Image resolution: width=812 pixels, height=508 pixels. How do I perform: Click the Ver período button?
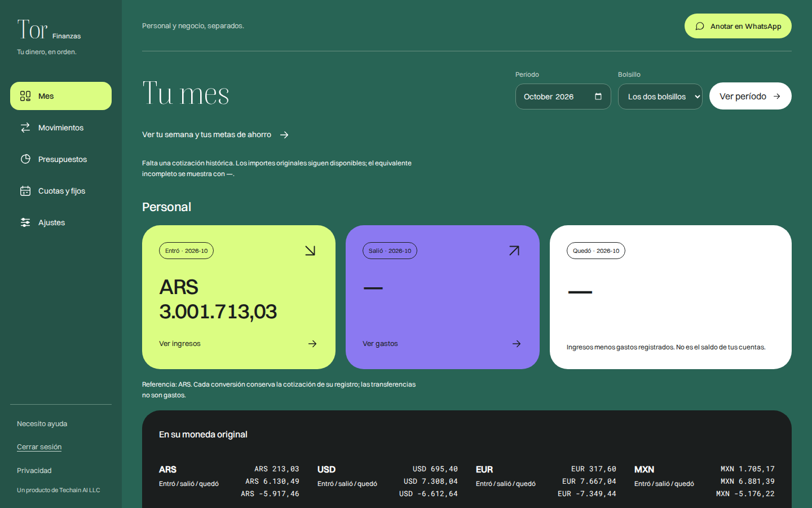coord(751,96)
